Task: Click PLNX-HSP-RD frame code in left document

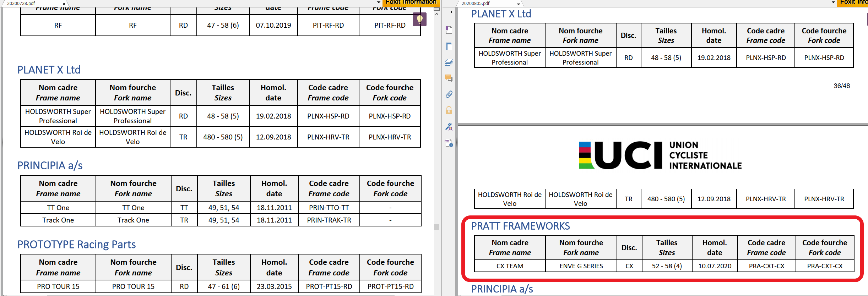Action: (328, 116)
